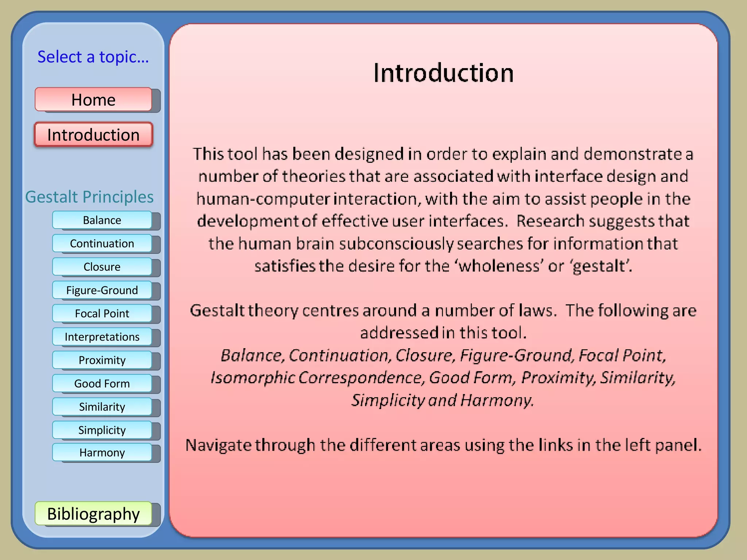Go to the Simplicity topic
The image size is (747, 560).
[x=102, y=430]
